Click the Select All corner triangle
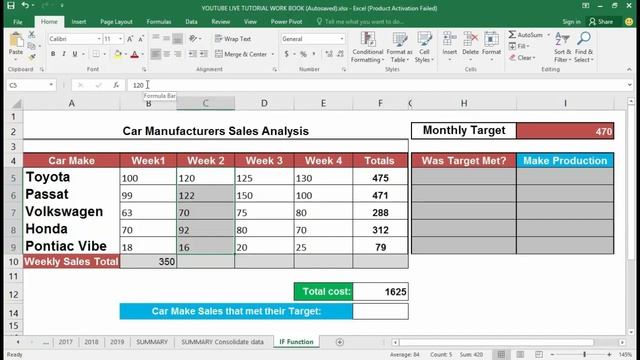 (x=16, y=104)
